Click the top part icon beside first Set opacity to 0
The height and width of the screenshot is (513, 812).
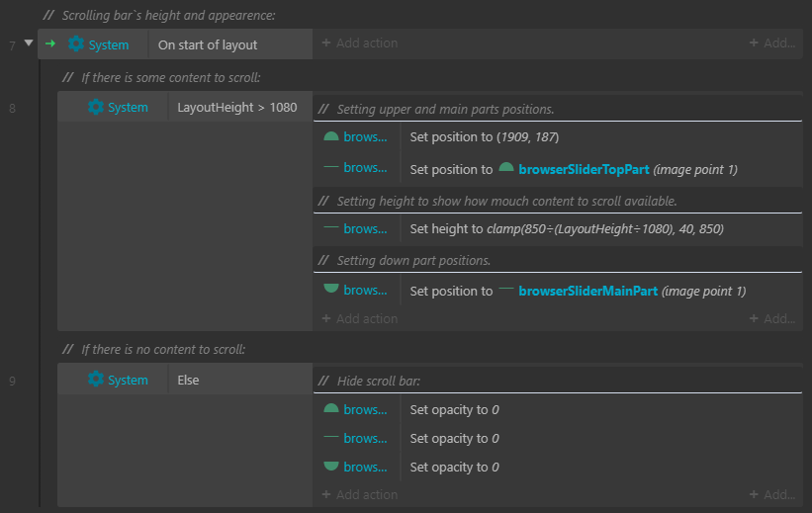click(331, 408)
